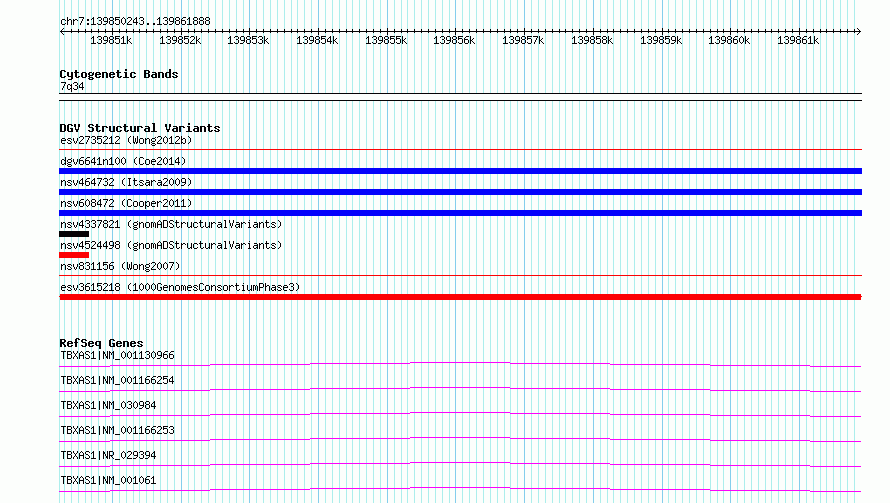
Task: Open variant dgv6641n100 (Coe2014) label
Action: point(123,161)
